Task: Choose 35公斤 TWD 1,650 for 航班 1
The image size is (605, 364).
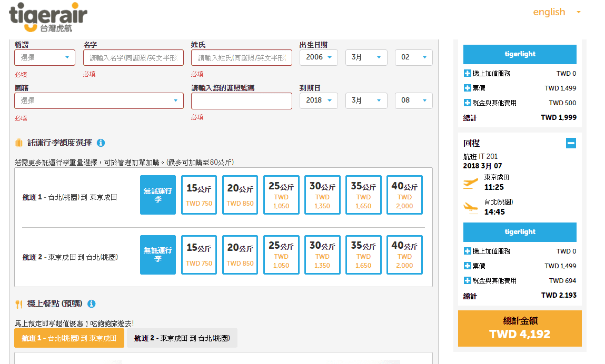Action: (x=363, y=195)
